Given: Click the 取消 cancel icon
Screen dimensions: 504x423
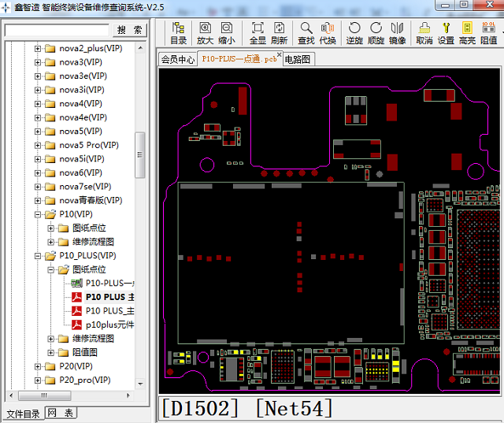Looking at the screenshot, I should (424, 33).
